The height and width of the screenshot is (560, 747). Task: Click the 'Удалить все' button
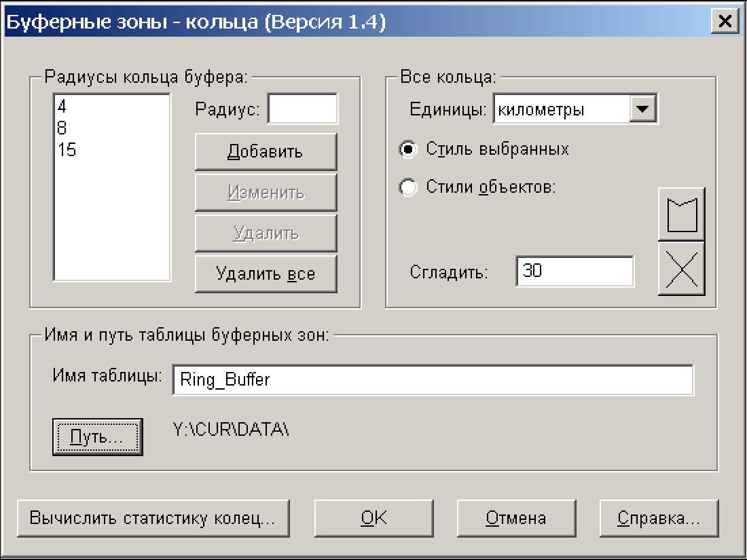(x=266, y=274)
